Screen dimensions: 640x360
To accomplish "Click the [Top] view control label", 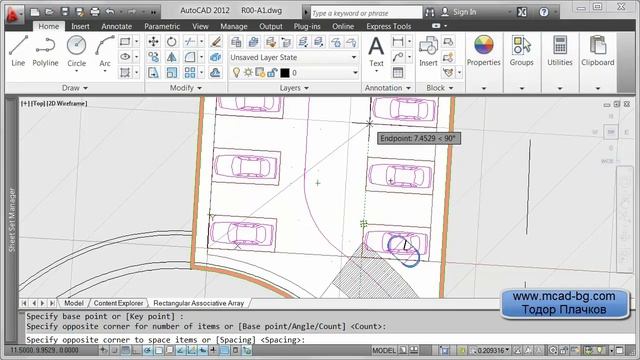I will pos(38,104).
